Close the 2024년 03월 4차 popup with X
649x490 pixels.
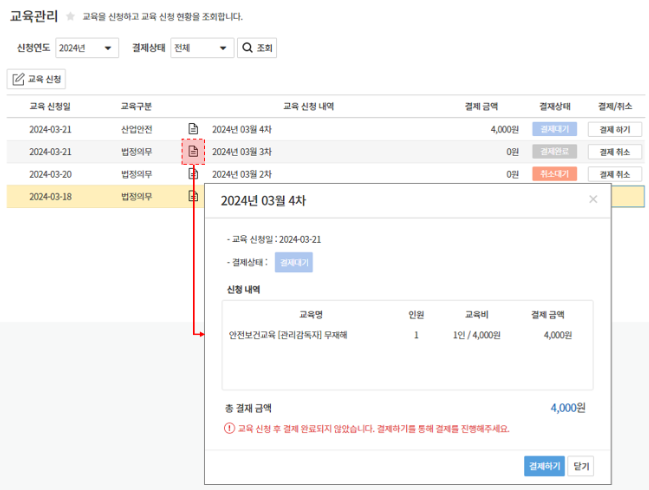593,199
